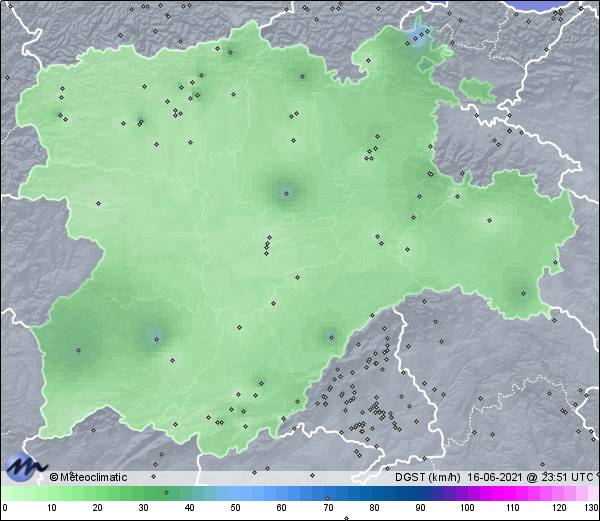Click the 23:51 UTC time text

tap(566, 477)
